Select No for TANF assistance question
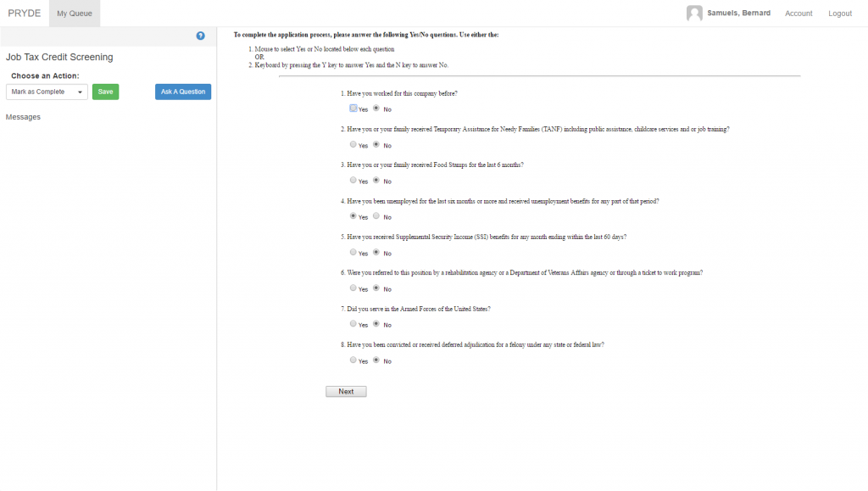The image size is (868, 491). coord(376,145)
